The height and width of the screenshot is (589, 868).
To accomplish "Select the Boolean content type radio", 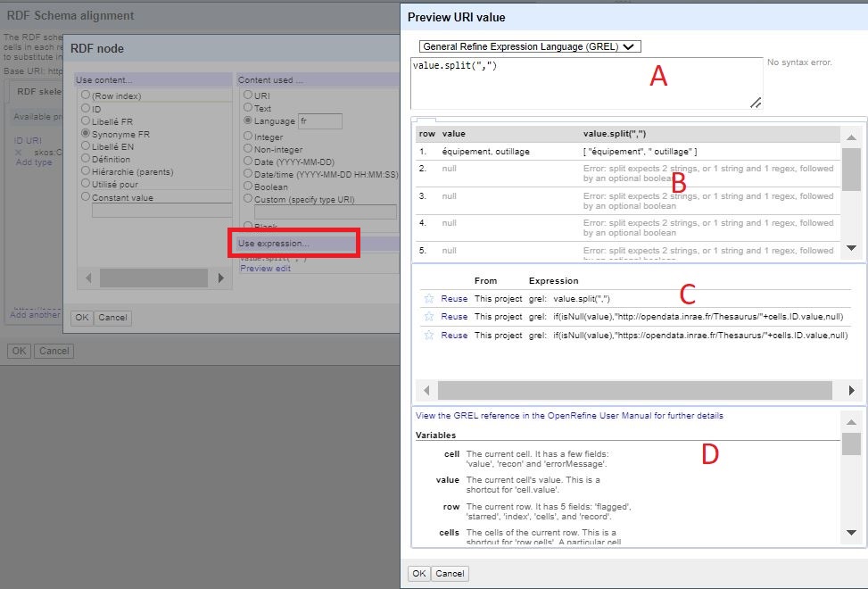I will (248, 187).
